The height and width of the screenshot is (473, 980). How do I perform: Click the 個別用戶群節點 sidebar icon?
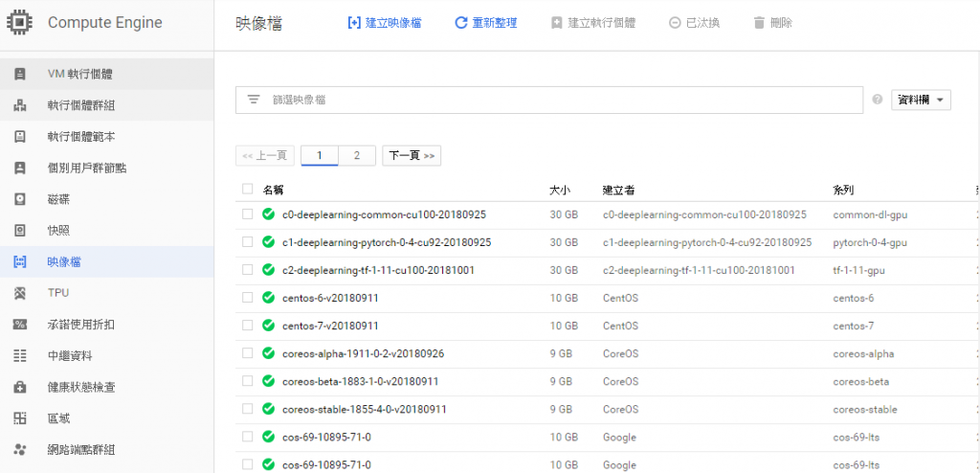[x=20, y=168]
